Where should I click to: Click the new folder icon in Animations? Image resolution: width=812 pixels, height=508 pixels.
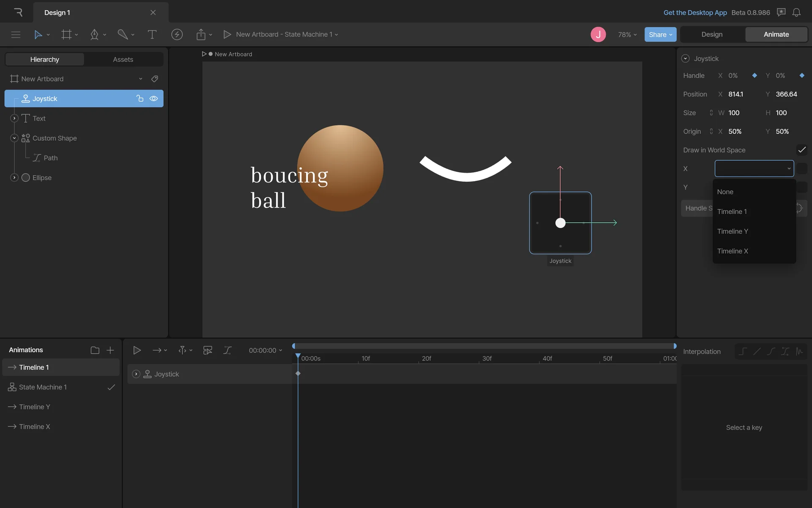95,350
